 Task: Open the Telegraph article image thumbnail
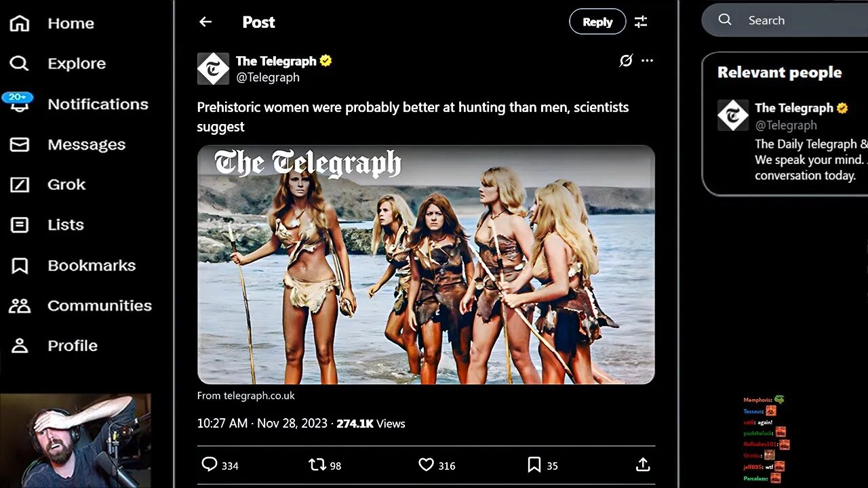pos(426,264)
